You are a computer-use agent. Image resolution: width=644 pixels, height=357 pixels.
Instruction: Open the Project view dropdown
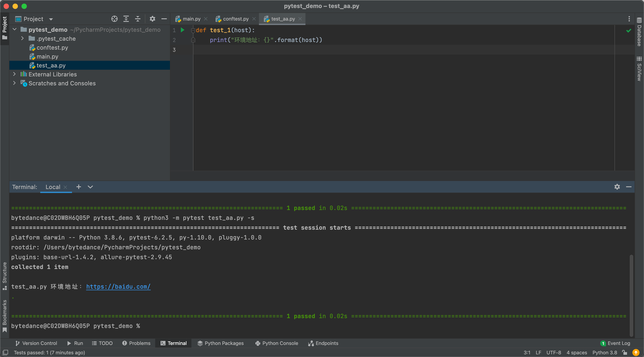51,19
